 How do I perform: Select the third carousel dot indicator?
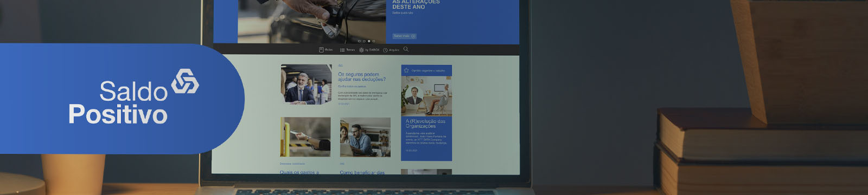pos(369,41)
